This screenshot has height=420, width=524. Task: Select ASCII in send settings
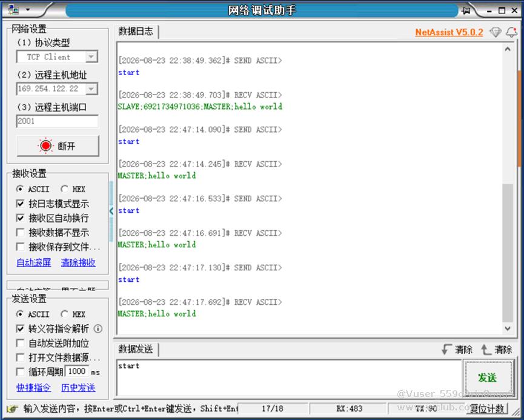[33, 315]
